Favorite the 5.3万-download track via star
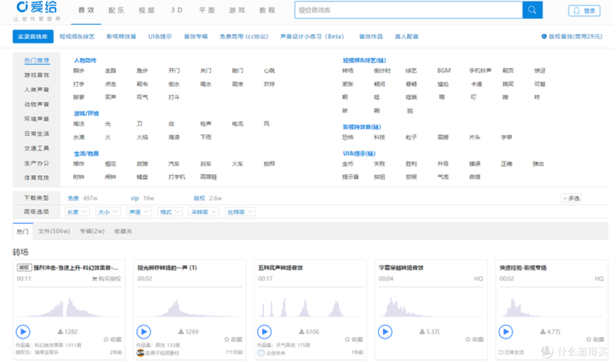Image resolution: width=613 pixels, height=364 pixels. [x=468, y=340]
